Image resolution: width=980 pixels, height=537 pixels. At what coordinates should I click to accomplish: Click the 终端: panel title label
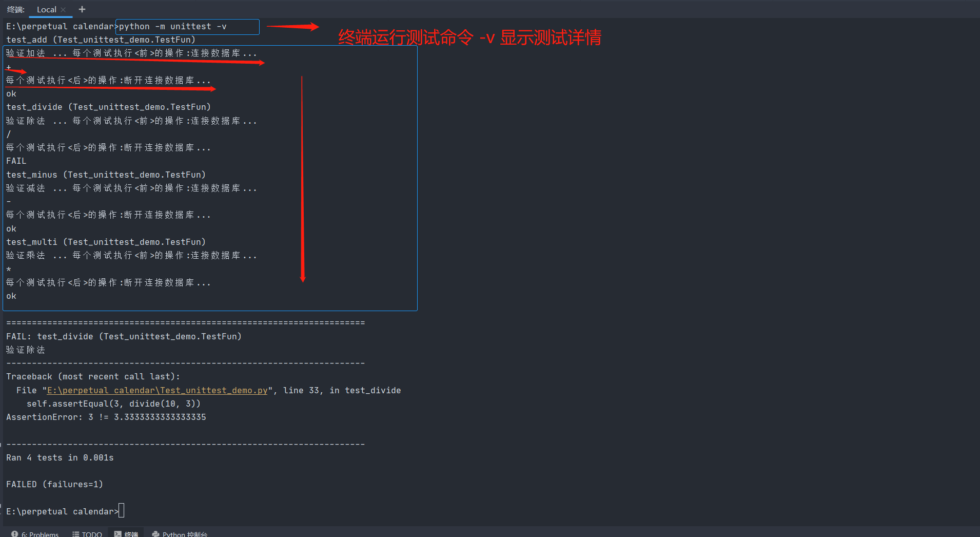(x=16, y=10)
